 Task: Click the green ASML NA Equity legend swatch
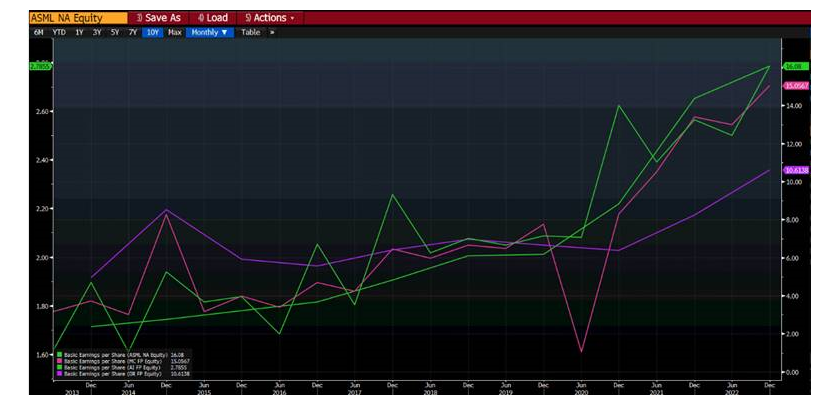[x=59, y=354]
